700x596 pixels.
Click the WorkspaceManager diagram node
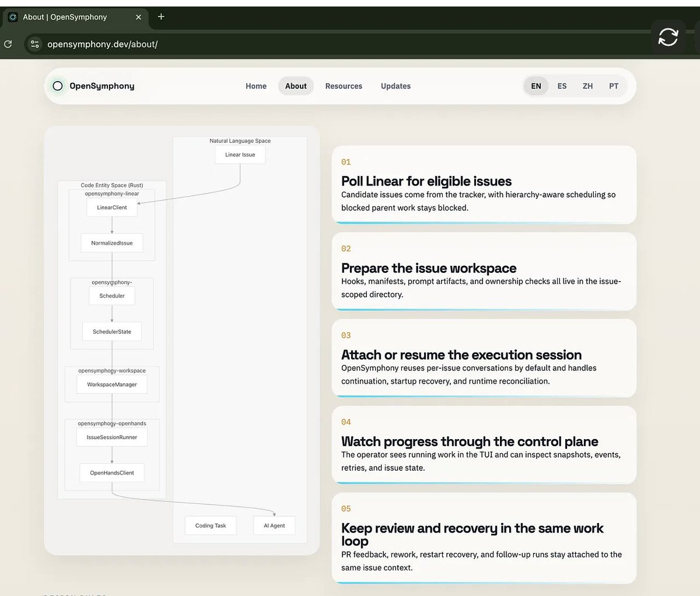[x=112, y=384]
